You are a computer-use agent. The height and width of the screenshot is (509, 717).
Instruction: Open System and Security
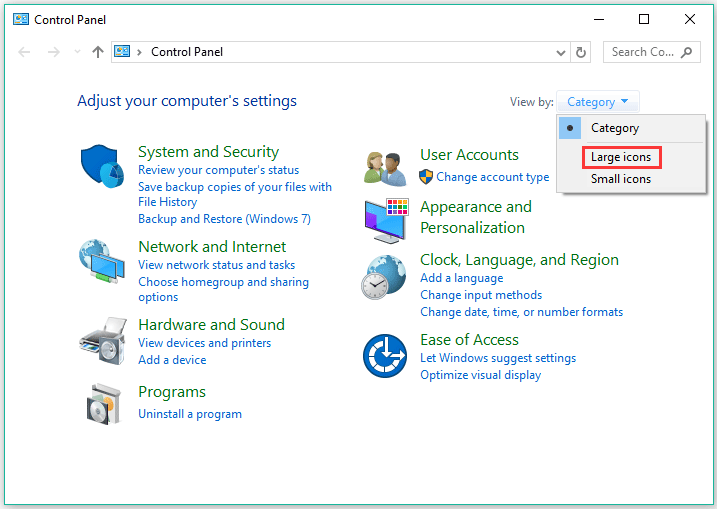coord(209,151)
